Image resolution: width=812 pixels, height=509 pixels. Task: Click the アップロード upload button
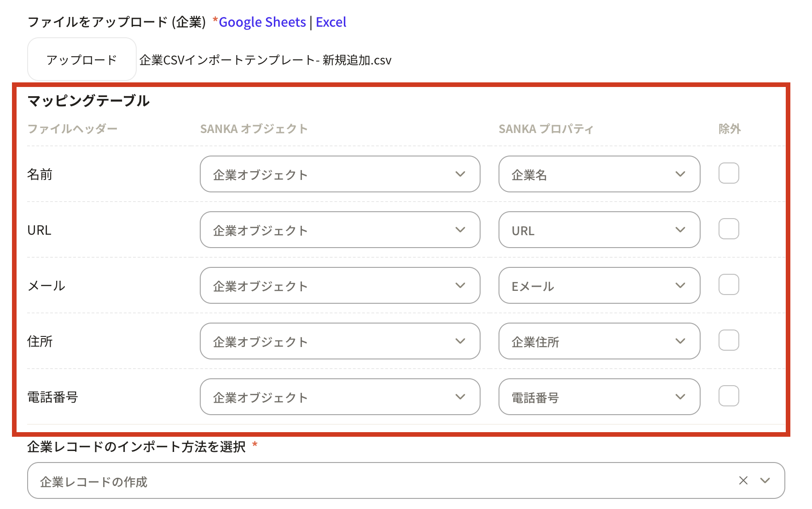(x=81, y=59)
